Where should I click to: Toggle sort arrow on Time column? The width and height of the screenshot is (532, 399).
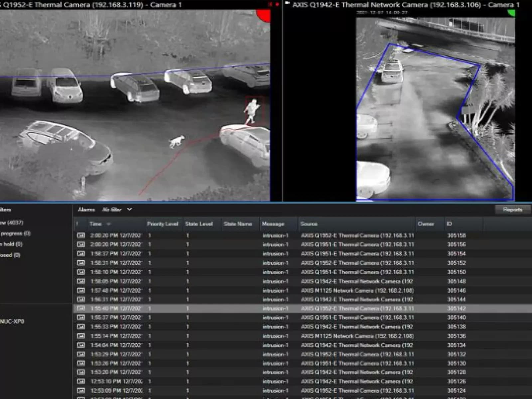108,224
